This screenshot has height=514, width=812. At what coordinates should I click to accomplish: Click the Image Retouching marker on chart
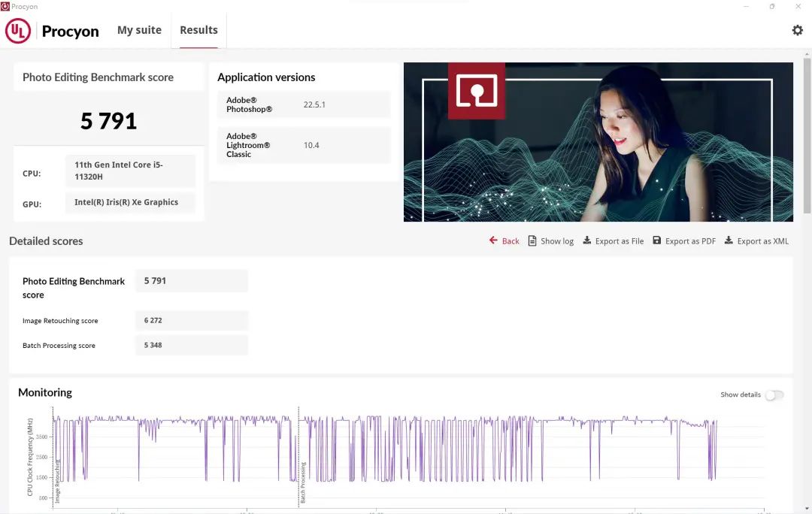click(57, 482)
